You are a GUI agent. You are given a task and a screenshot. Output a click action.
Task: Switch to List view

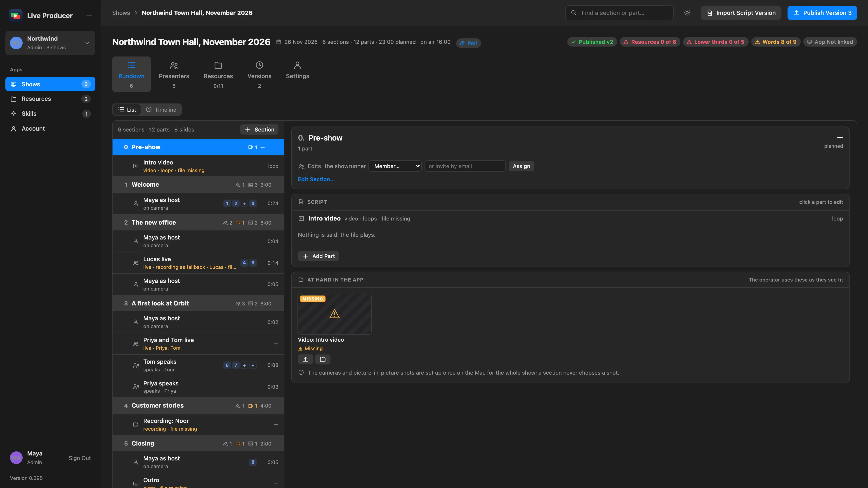(x=127, y=109)
